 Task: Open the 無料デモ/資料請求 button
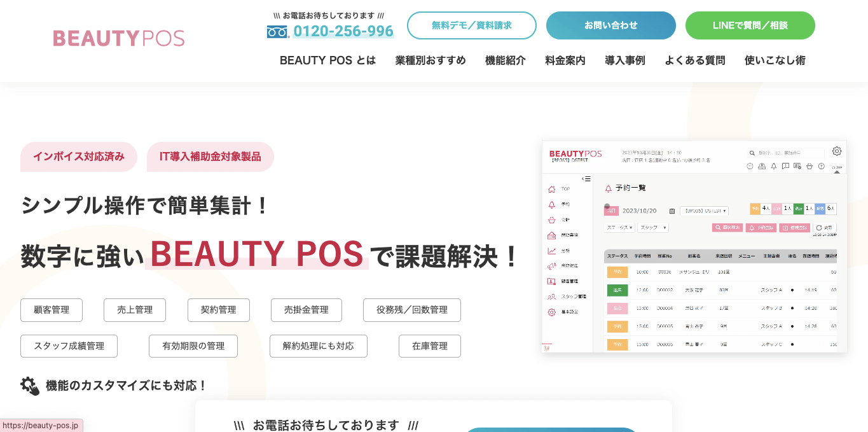(x=472, y=25)
